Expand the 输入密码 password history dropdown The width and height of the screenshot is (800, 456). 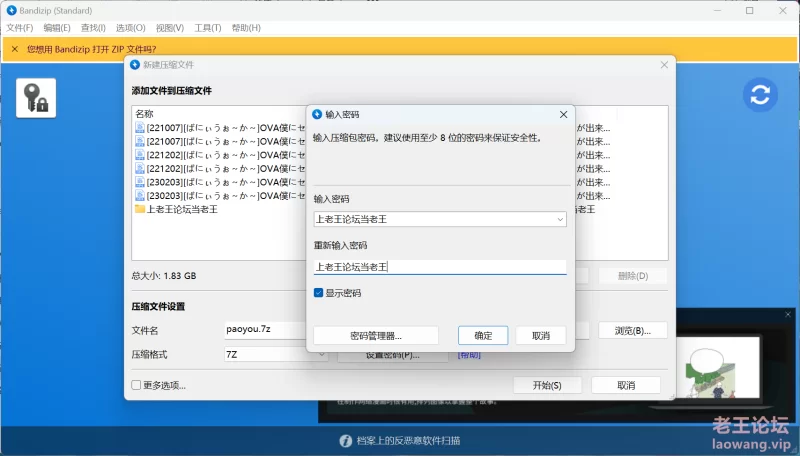click(x=560, y=219)
